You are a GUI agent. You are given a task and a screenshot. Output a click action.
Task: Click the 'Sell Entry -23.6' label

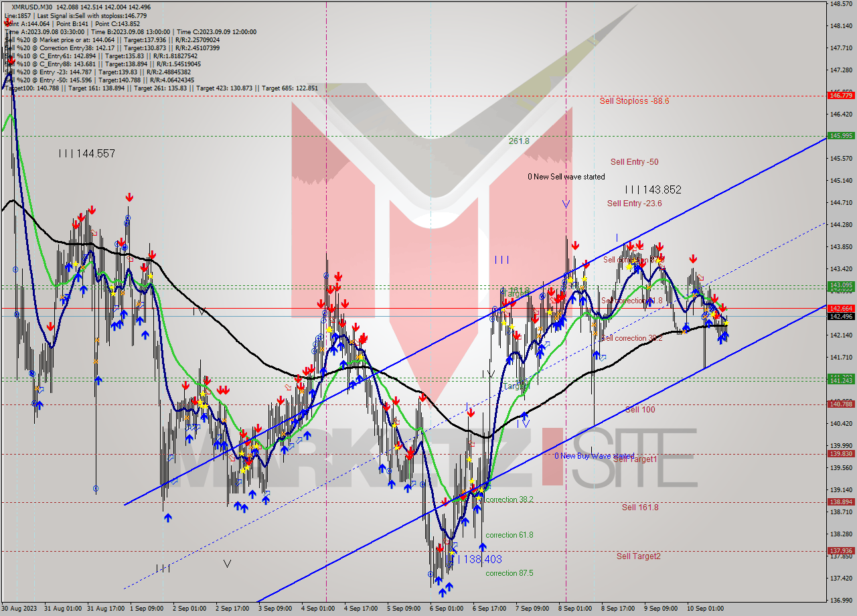tap(634, 204)
